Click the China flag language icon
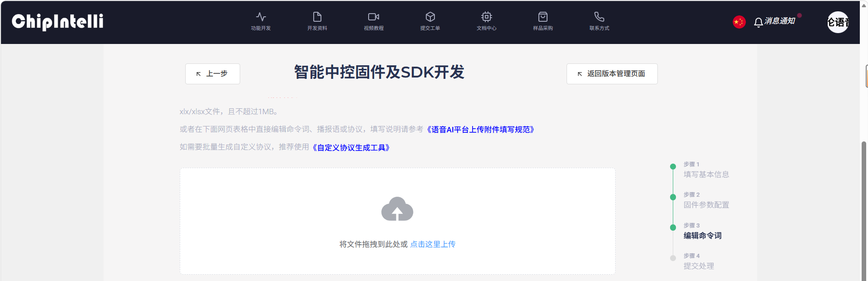Image resolution: width=868 pixels, height=281 pixels. (x=739, y=22)
